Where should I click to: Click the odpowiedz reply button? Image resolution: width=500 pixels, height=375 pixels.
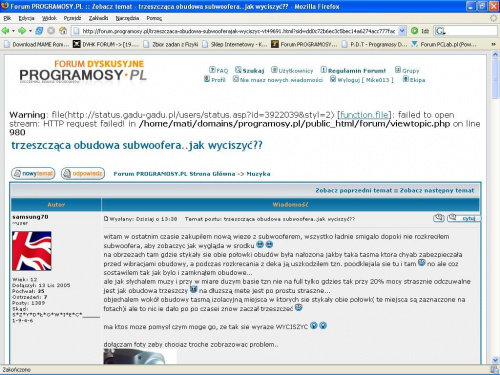pyautogui.click(x=83, y=173)
